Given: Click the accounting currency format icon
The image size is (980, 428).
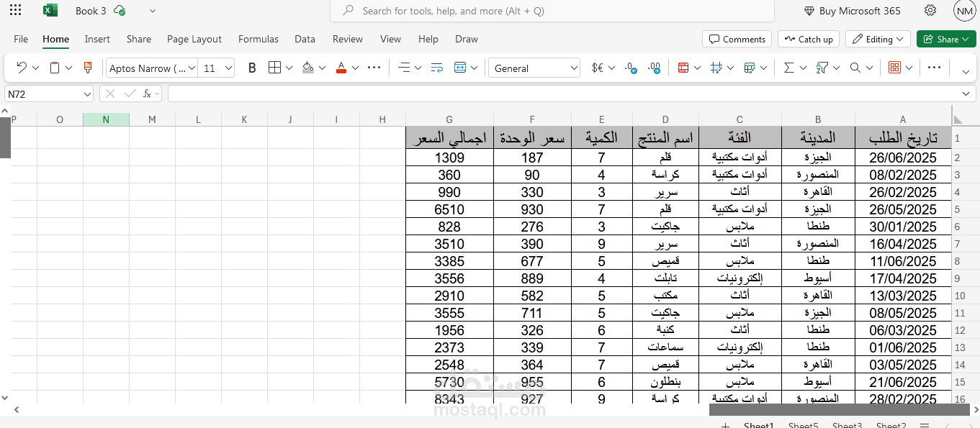Looking at the screenshot, I should (598, 68).
